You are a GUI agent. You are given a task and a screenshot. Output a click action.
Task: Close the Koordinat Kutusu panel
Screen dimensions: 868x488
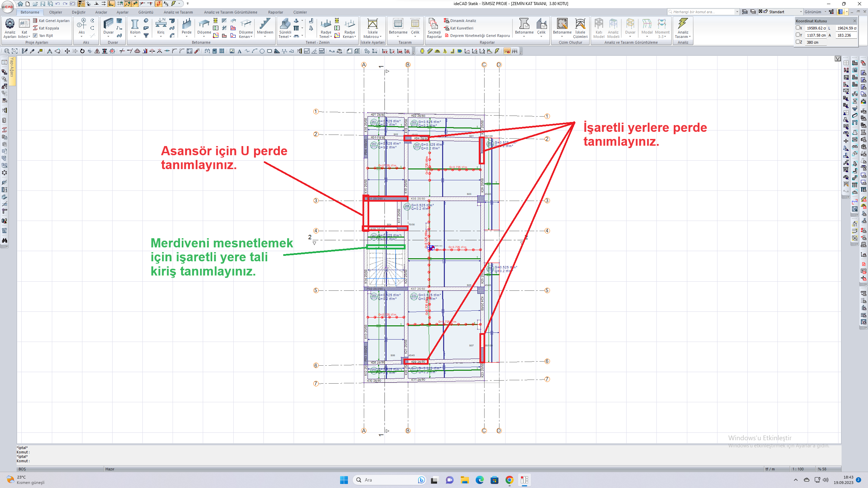[x=854, y=21]
